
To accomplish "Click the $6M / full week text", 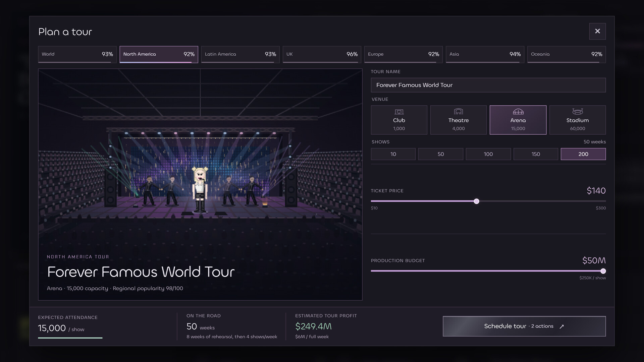I will point(312,337).
